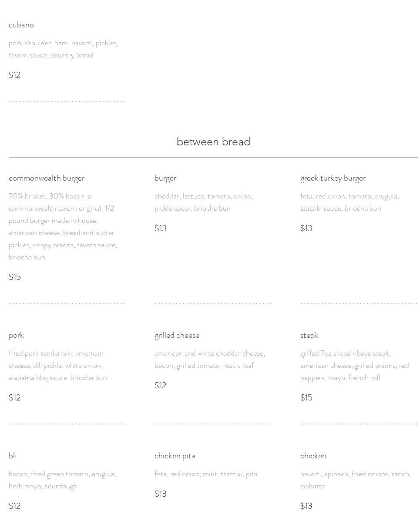Click the grilled cheese $12 price
Image resolution: width=420 pixels, height=518 pixels.
pyautogui.click(x=161, y=385)
